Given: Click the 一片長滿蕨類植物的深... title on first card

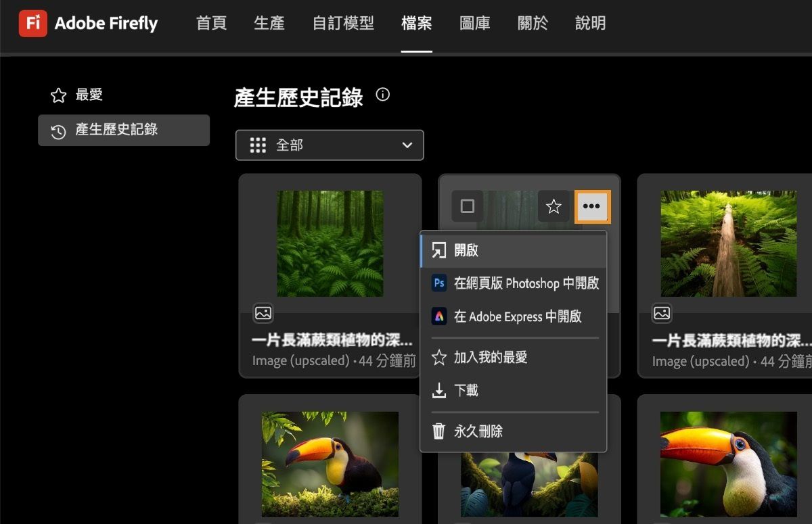Looking at the screenshot, I should point(332,341).
